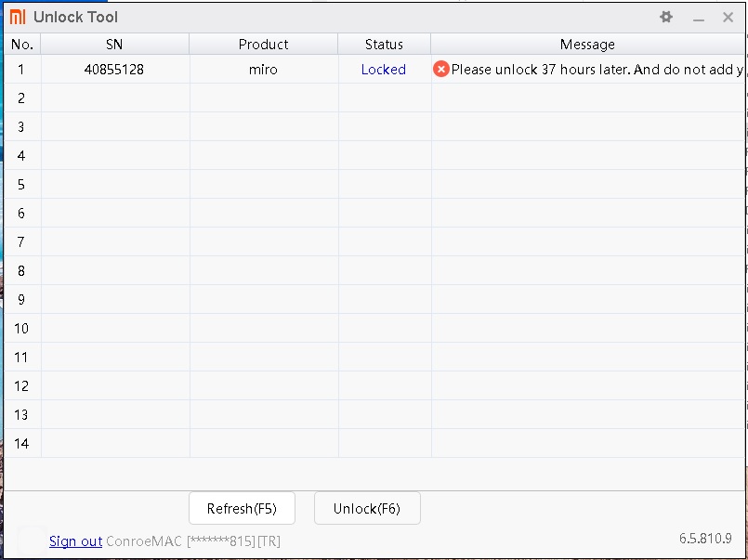Click the No. column header
The width and height of the screenshot is (748, 560).
click(22, 45)
